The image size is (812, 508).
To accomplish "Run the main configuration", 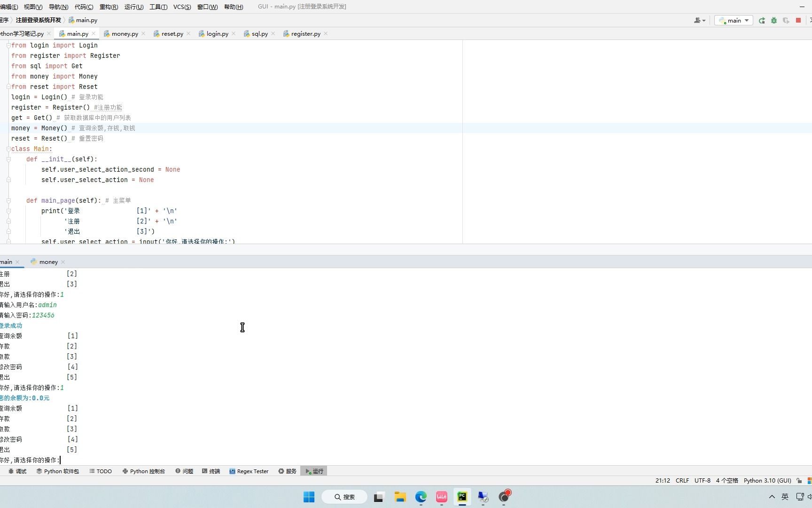I will point(762,20).
